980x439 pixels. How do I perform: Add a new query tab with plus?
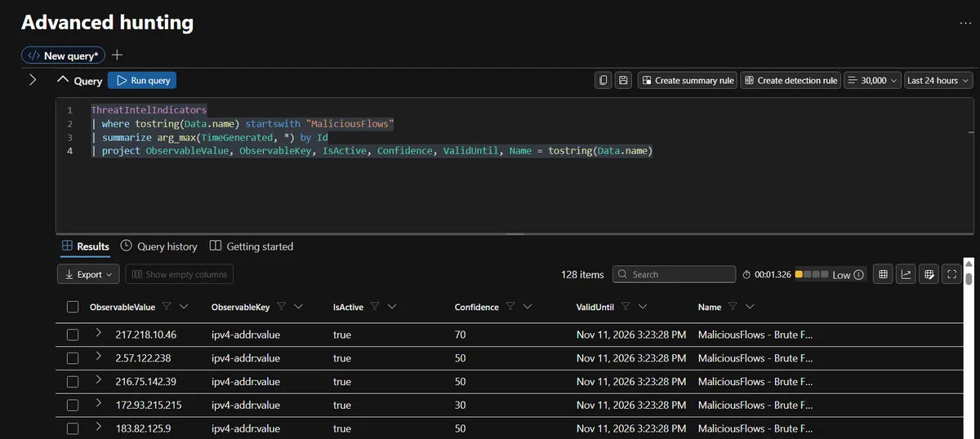coord(117,55)
